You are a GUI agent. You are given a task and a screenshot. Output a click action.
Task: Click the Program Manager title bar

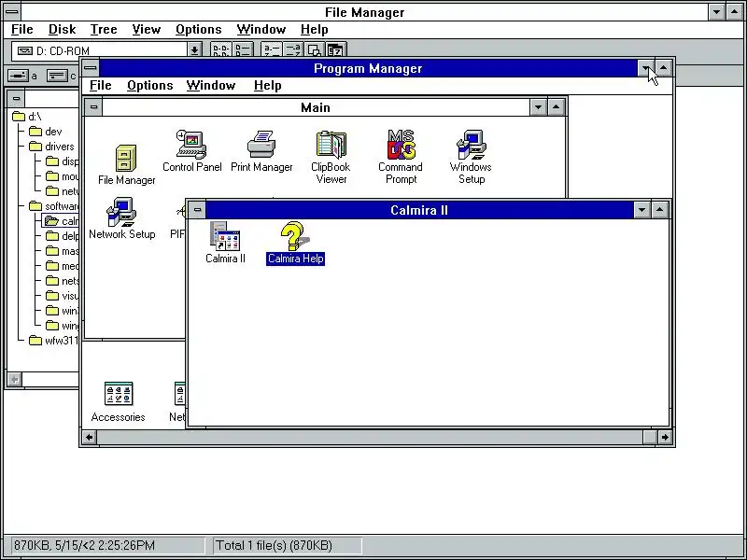pos(368,68)
